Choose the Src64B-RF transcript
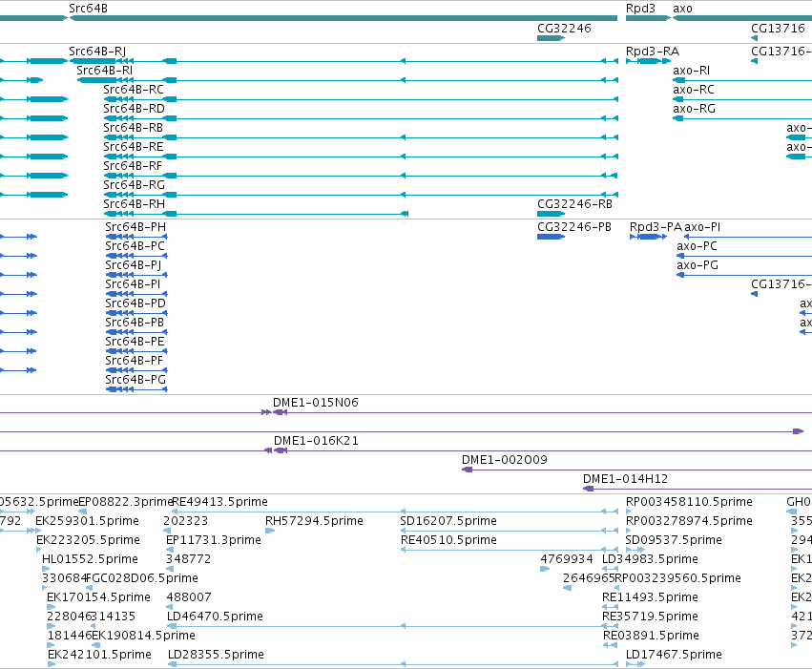Screen dimensions: 812x669 (x=361, y=176)
